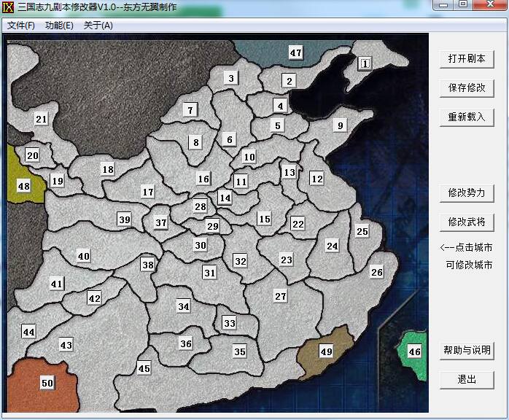Select city 25 on the map

pyautogui.click(x=362, y=231)
